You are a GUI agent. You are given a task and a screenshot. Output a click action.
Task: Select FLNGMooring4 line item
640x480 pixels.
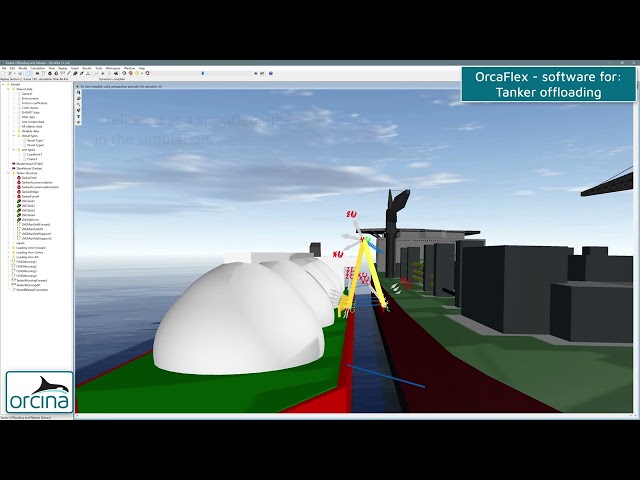coord(26,276)
